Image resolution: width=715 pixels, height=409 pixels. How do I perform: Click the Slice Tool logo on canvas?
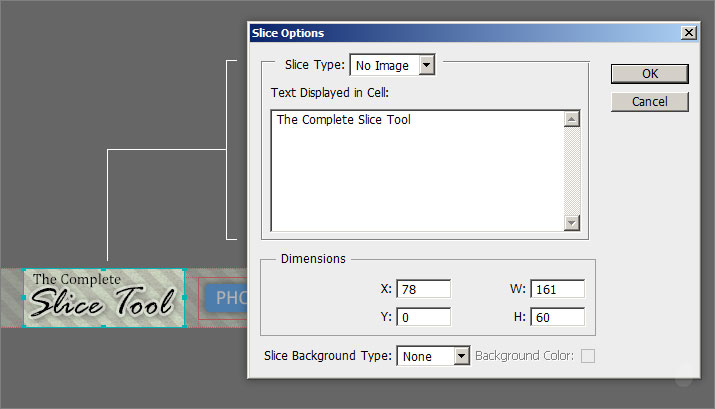click(x=104, y=297)
